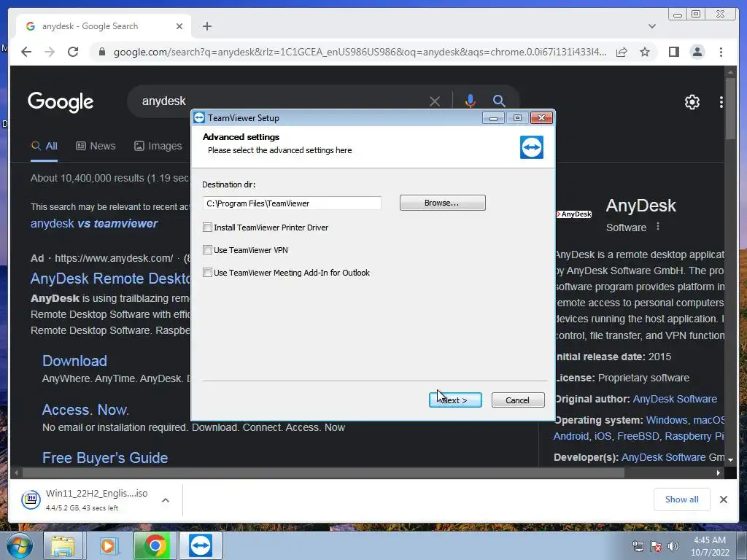747x560 pixels.
Task: Select the All results tab
Action: click(x=44, y=146)
